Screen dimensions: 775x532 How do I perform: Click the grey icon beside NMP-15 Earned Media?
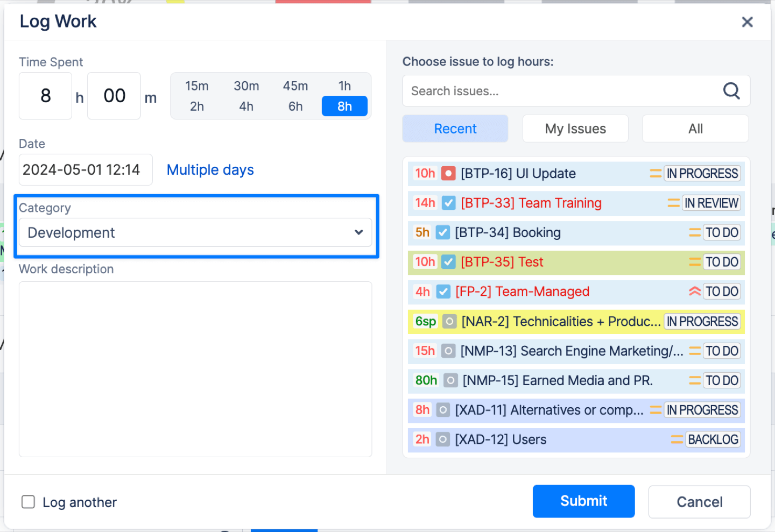tap(450, 380)
